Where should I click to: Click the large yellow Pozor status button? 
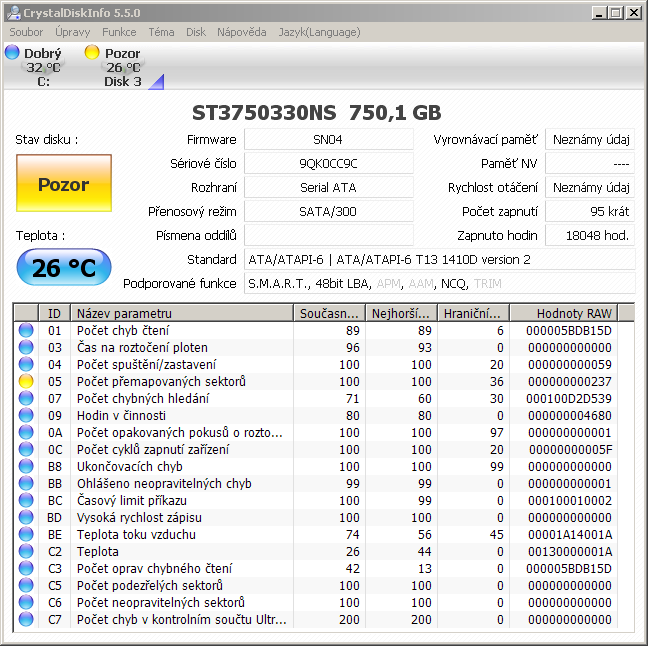pyautogui.click(x=64, y=183)
